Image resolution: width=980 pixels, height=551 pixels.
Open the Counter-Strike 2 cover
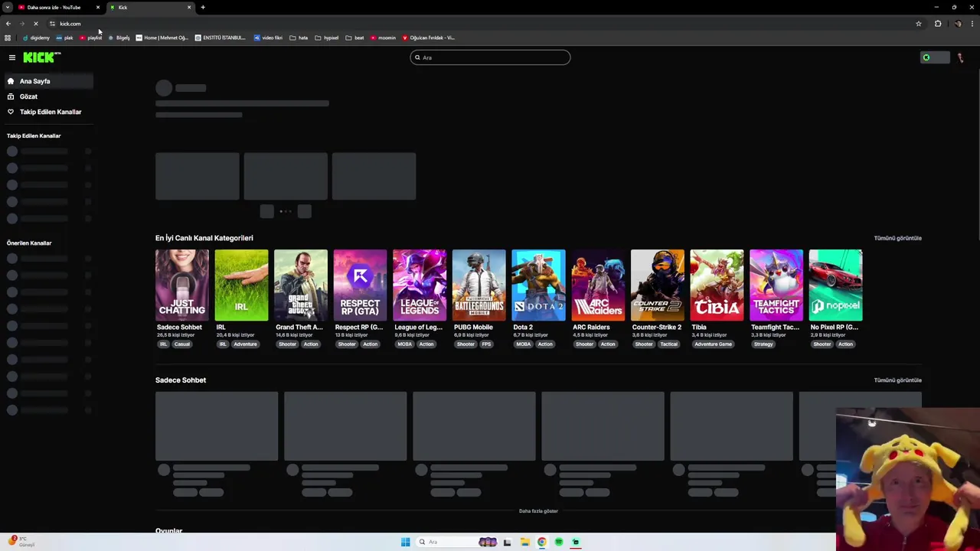(657, 285)
